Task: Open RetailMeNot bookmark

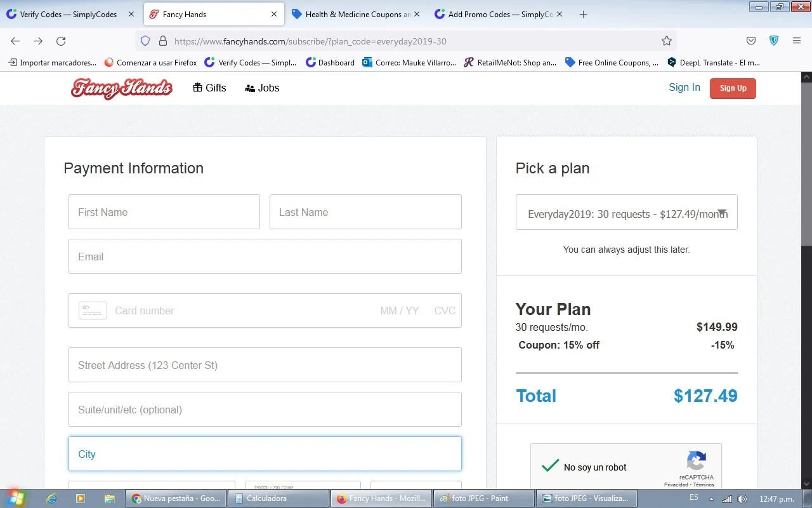Action: 510,62
